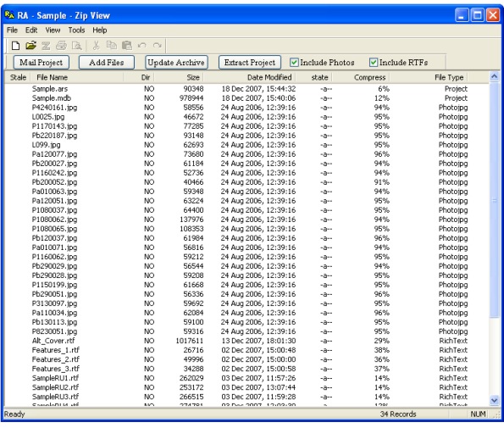The image size is (504, 428).
Task: Open the Tools menu
Action: (76, 31)
